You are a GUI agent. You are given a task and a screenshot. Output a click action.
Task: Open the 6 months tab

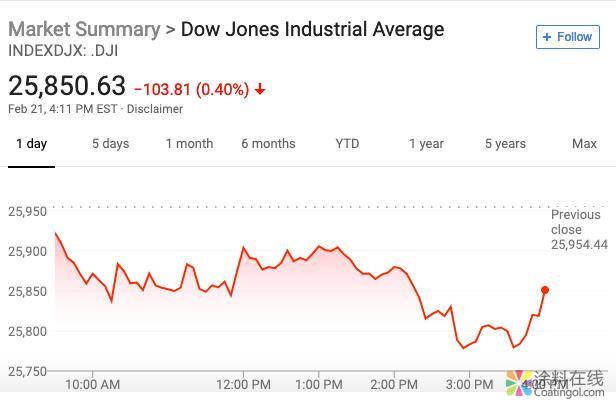coord(268,144)
